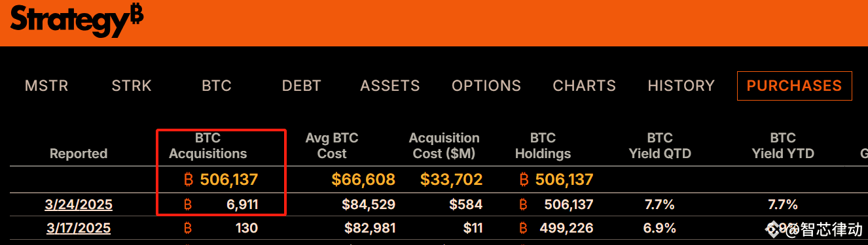Select the ASSETS tab

pos(390,86)
